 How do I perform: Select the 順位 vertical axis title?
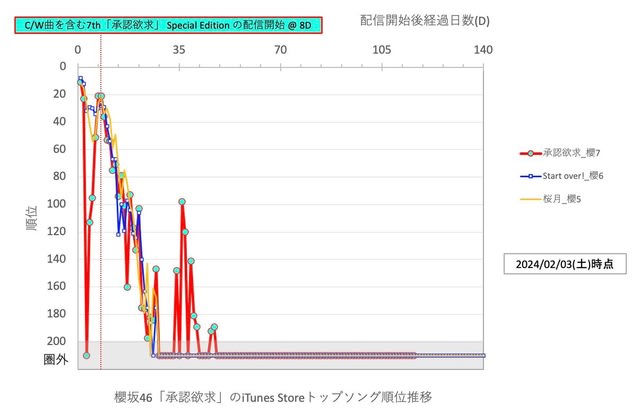point(31,218)
